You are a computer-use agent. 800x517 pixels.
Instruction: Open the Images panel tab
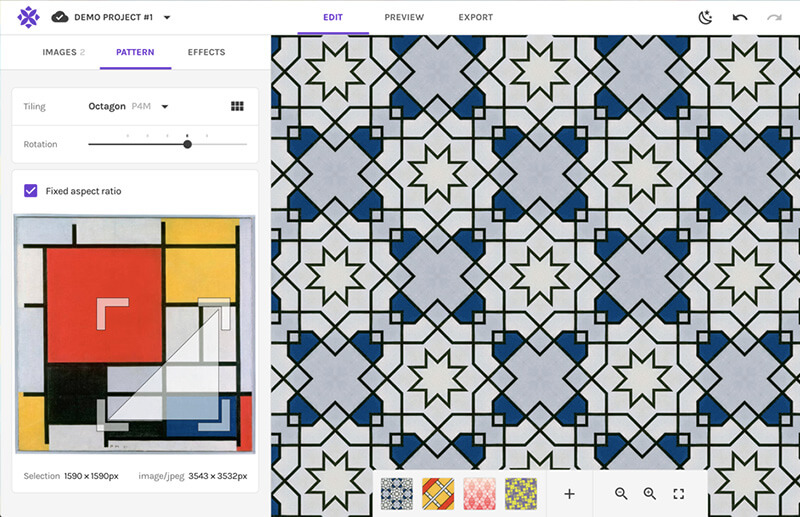[x=63, y=52]
